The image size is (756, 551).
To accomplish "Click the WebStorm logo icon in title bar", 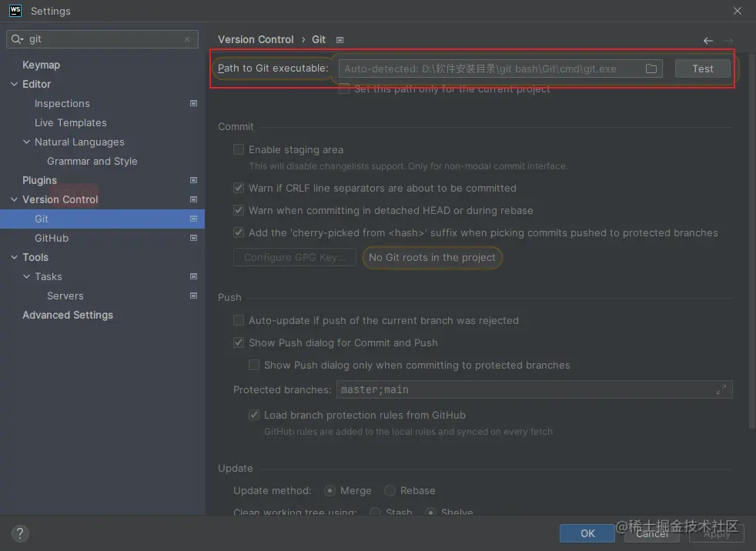I will click(x=15, y=11).
